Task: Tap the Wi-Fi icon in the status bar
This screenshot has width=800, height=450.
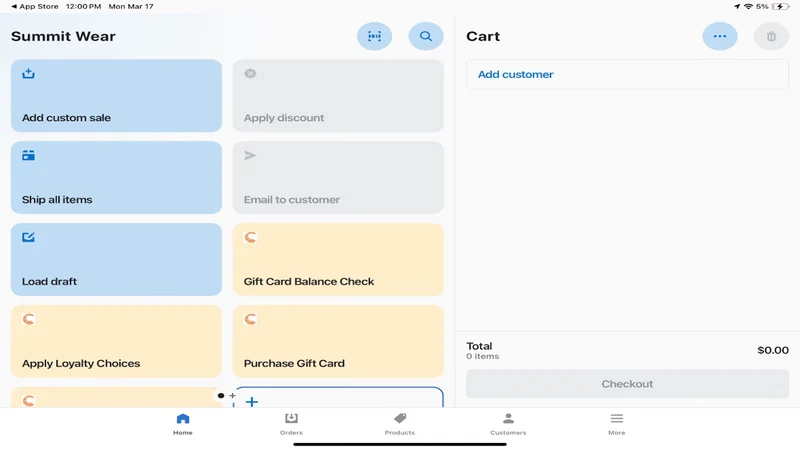Action: [x=748, y=7]
